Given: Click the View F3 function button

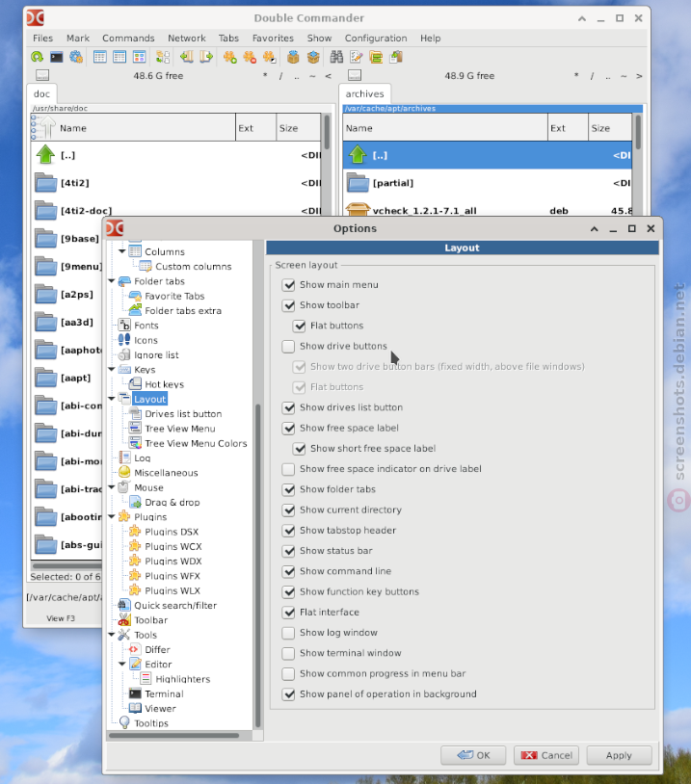Looking at the screenshot, I should click(x=61, y=618).
